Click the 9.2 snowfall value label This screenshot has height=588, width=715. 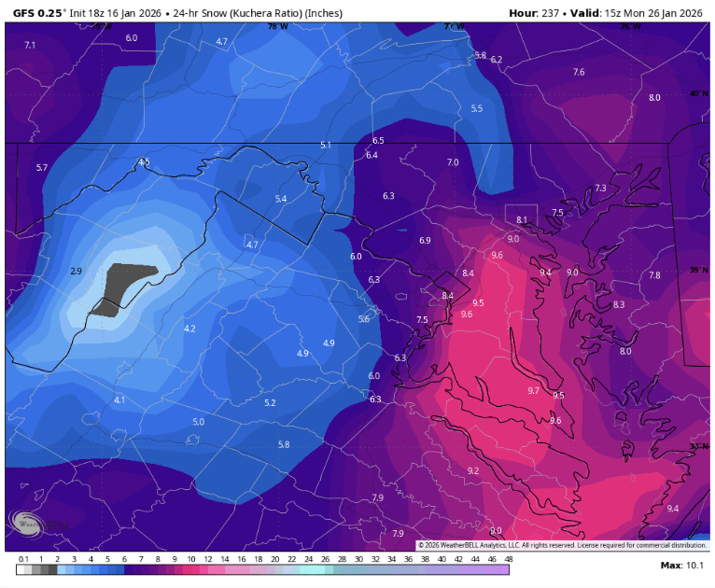click(x=472, y=471)
